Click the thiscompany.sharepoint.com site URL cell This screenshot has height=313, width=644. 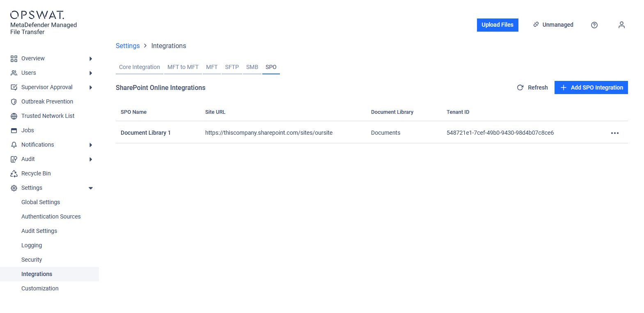point(269,133)
